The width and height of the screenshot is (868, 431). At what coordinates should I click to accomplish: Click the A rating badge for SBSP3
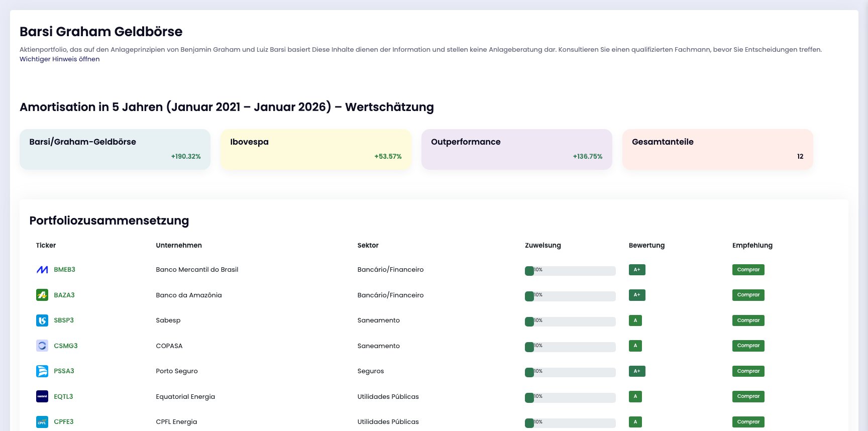pyautogui.click(x=635, y=320)
